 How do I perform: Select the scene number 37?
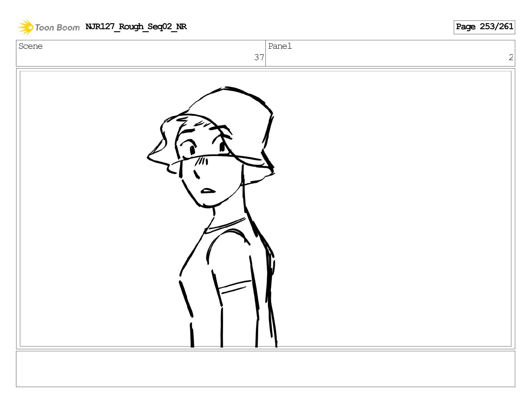pos(259,57)
